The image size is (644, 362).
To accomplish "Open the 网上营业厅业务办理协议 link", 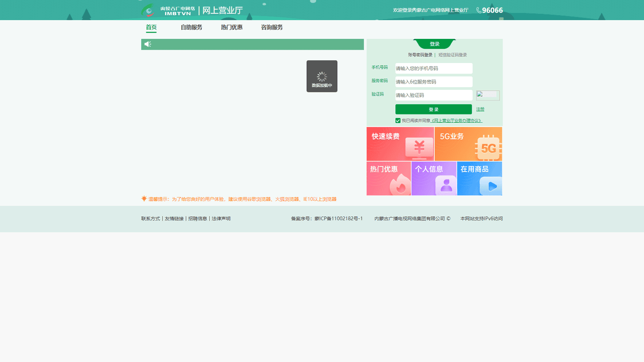I will pos(457,121).
